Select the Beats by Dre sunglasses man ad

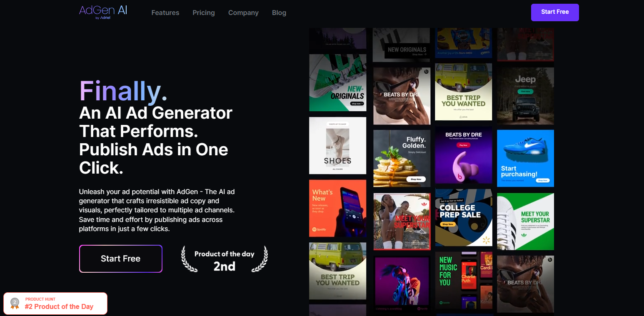tap(402, 96)
